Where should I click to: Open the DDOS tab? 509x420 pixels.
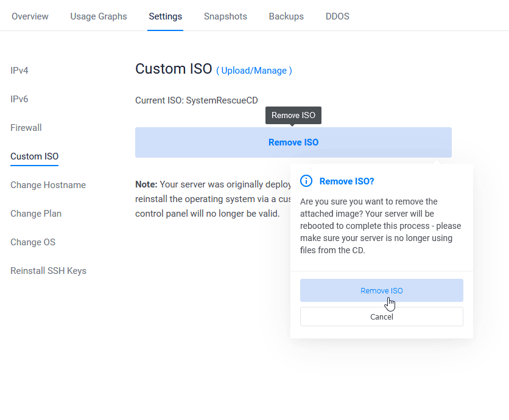[x=337, y=16]
